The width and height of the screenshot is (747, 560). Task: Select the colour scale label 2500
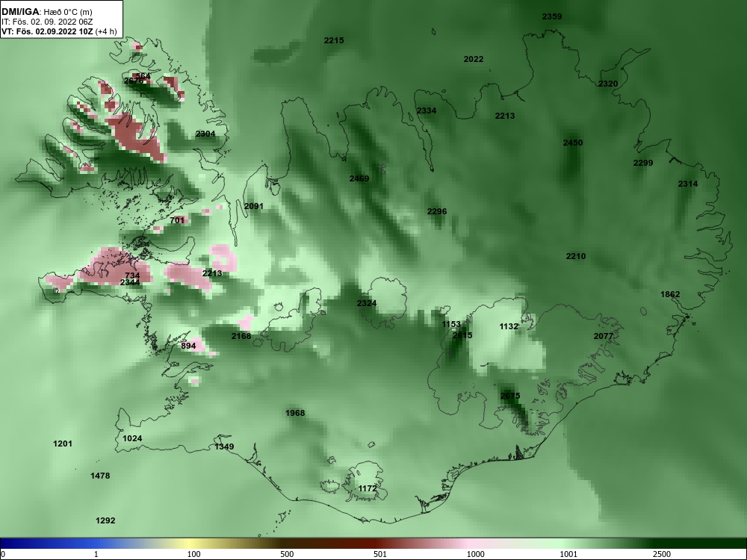pos(662,554)
